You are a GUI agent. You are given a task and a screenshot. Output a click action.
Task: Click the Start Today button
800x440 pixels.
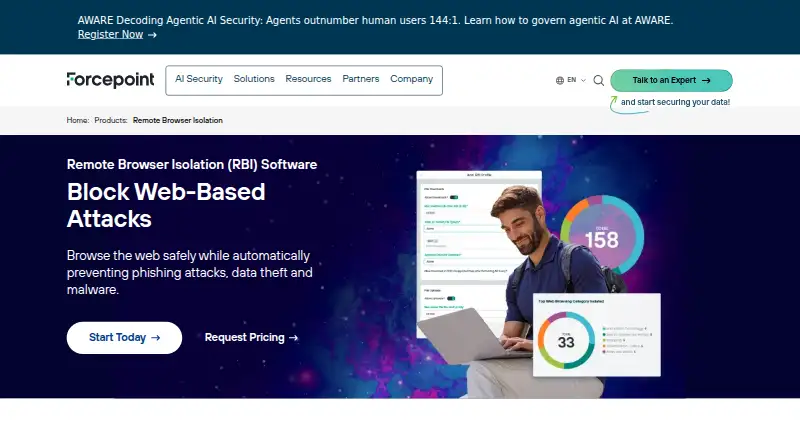(x=124, y=337)
